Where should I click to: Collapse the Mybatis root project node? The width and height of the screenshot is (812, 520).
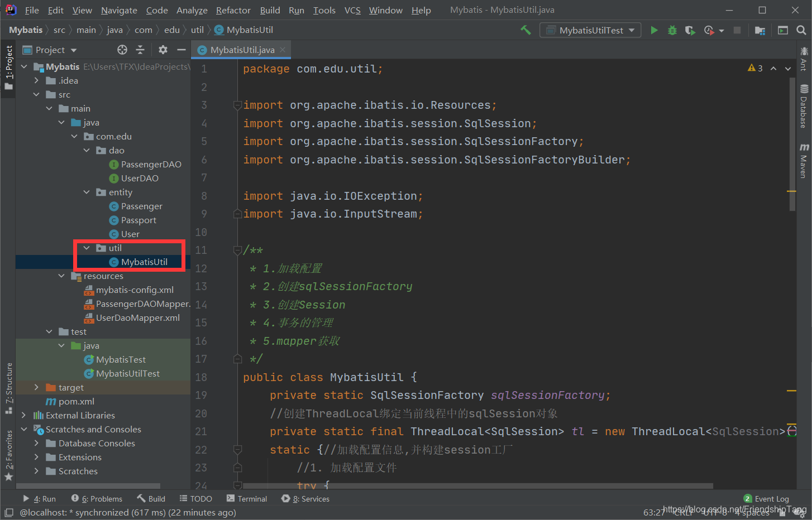pos(24,66)
